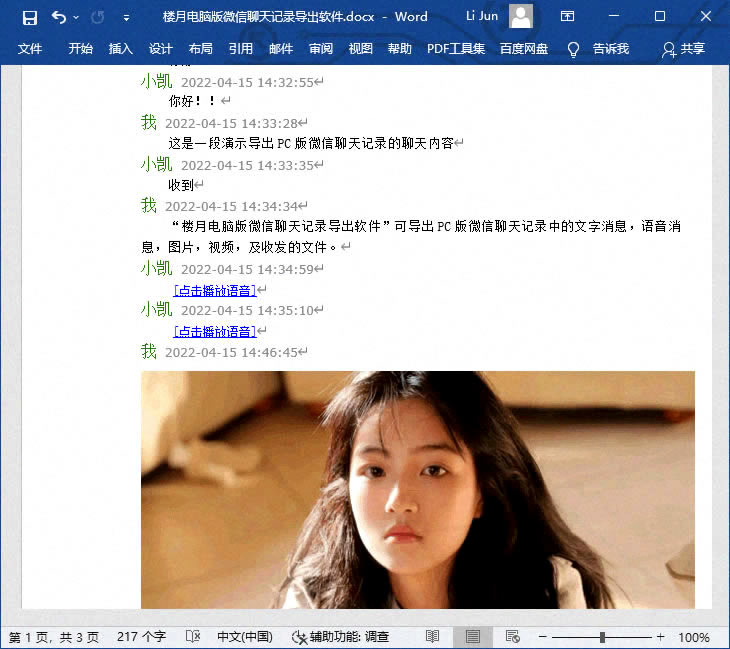Click the spelling check icon in status bar

click(193, 637)
